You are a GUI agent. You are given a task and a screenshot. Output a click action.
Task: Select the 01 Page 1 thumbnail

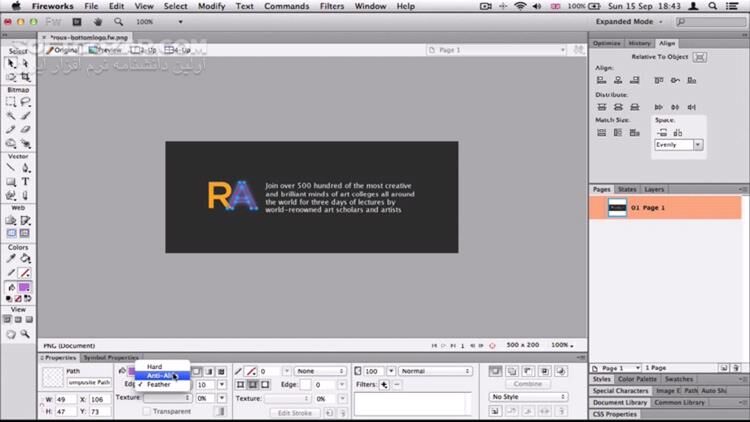coord(619,207)
